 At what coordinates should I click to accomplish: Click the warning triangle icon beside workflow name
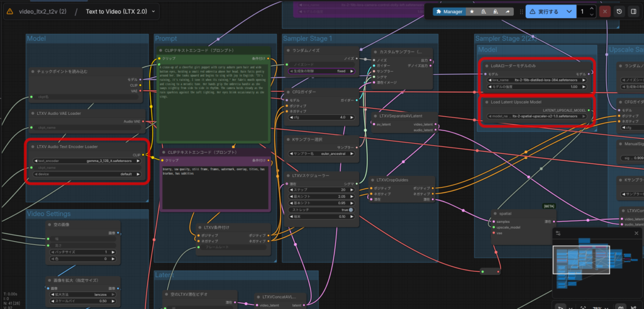10,12
